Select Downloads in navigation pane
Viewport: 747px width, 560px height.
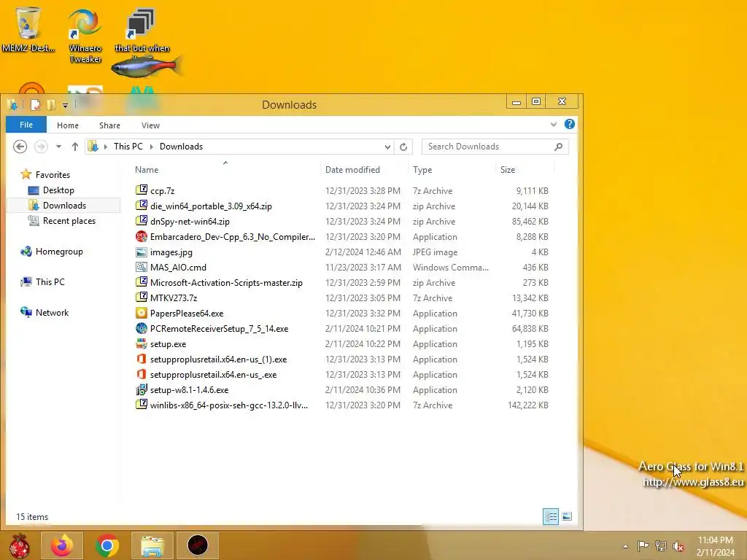coord(64,205)
